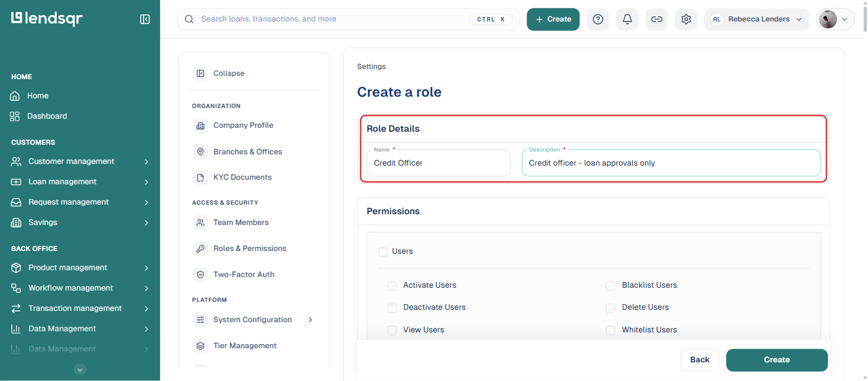Click the Settings breadcrumb link

pyautogui.click(x=372, y=67)
